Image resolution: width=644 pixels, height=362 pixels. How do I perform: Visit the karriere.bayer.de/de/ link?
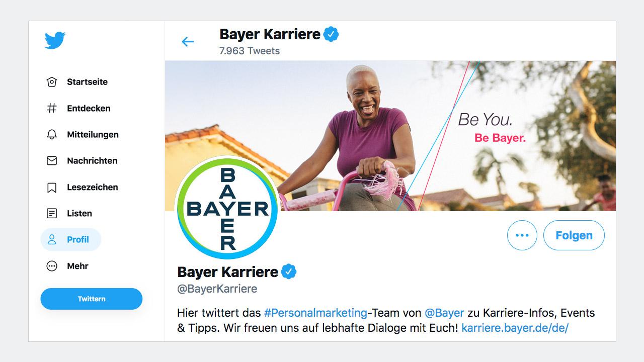pyautogui.click(x=515, y=328)
